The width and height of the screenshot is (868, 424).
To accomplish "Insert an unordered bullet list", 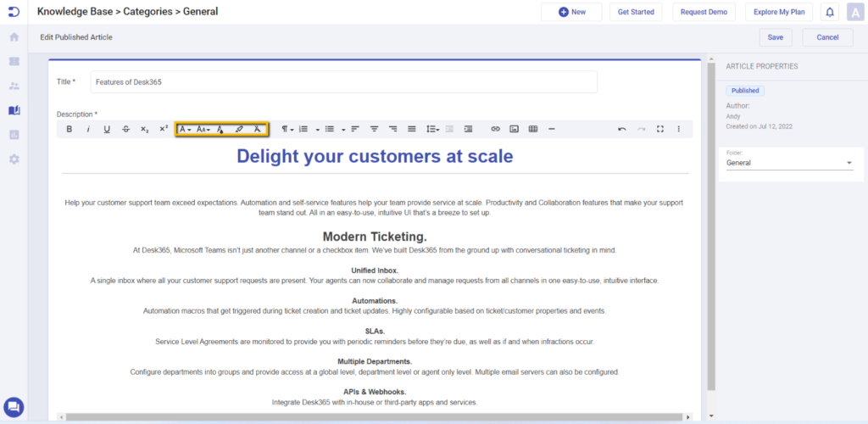I will (x=330, y=129).
